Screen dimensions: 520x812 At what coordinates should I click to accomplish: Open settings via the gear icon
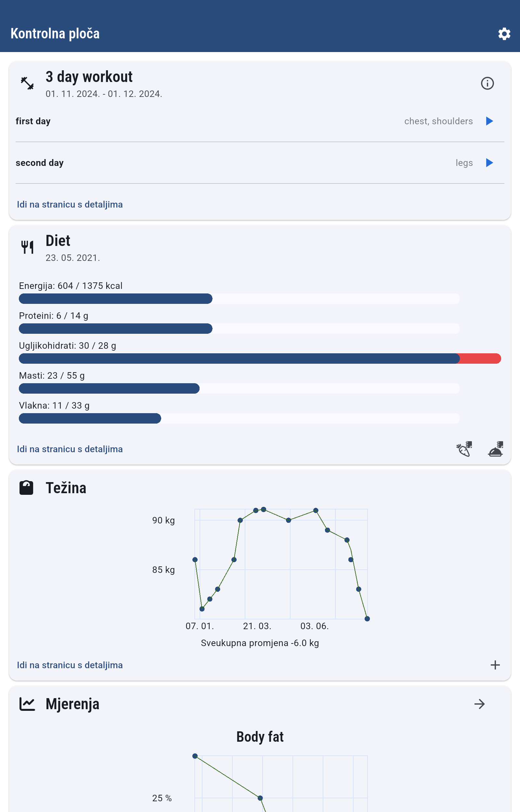pos(504,34)
